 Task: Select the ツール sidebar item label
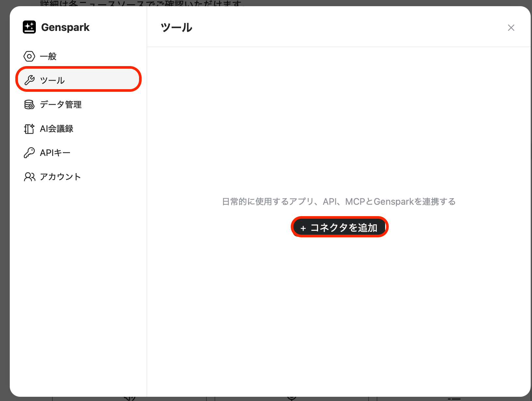coord(52,80)
